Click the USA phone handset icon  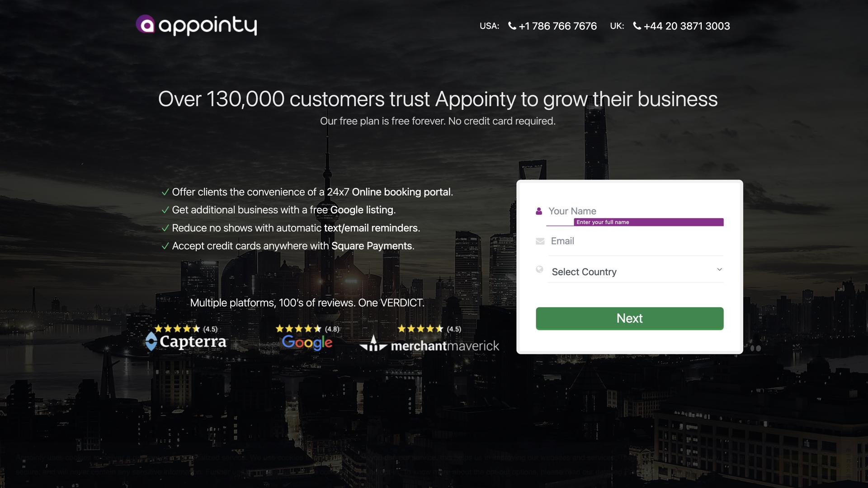point(512,26)
